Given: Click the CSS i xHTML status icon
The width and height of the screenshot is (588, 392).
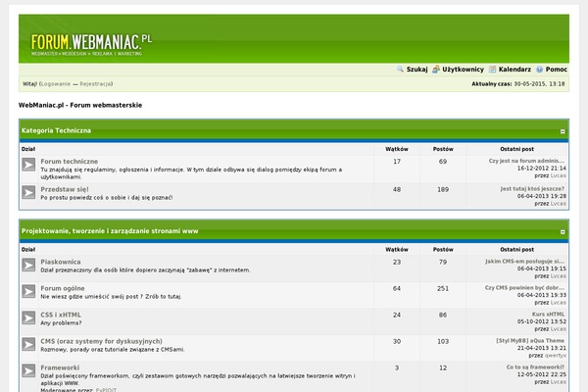Looking at the screenshot, I should tap(28, 318).
